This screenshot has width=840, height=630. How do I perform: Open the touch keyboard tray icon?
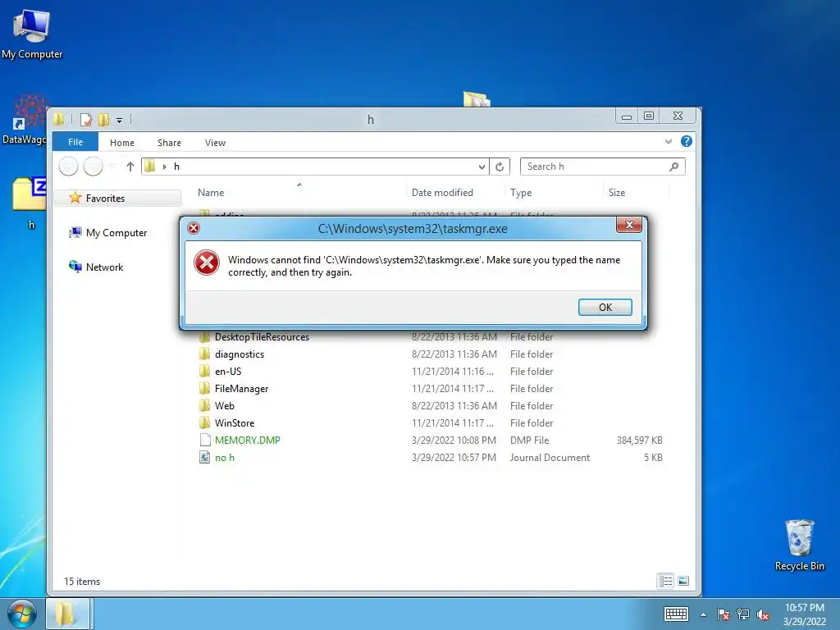[x=676, y=614]
